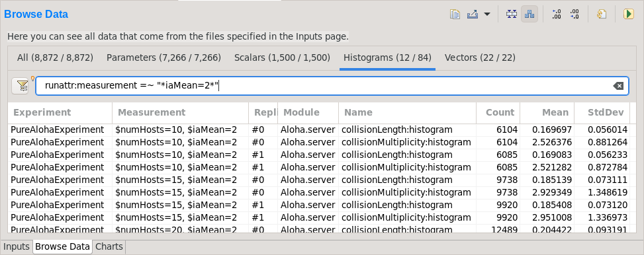Click the StdDev value 0.073111
Viewport: 644px width, 255px height.
tap(608, 180)
